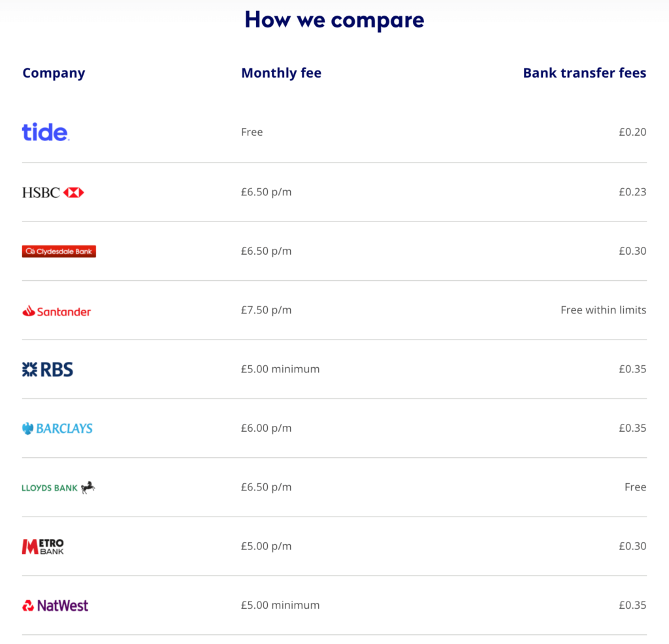The height and width of the screenshot is (644, 669).
Task: Click the Company column header
Action: coord(54,73)
